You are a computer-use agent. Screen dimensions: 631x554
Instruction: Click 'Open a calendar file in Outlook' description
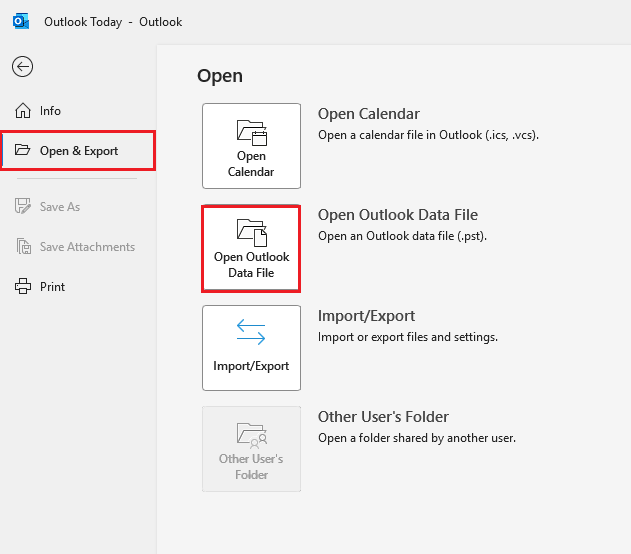coord(428,135)
